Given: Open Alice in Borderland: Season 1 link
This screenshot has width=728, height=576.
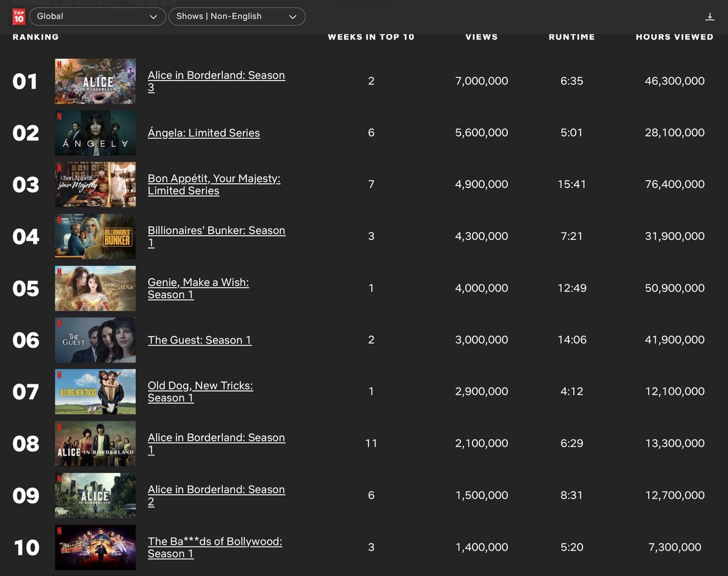Looking at the screenshot, I should pos(217,443).
